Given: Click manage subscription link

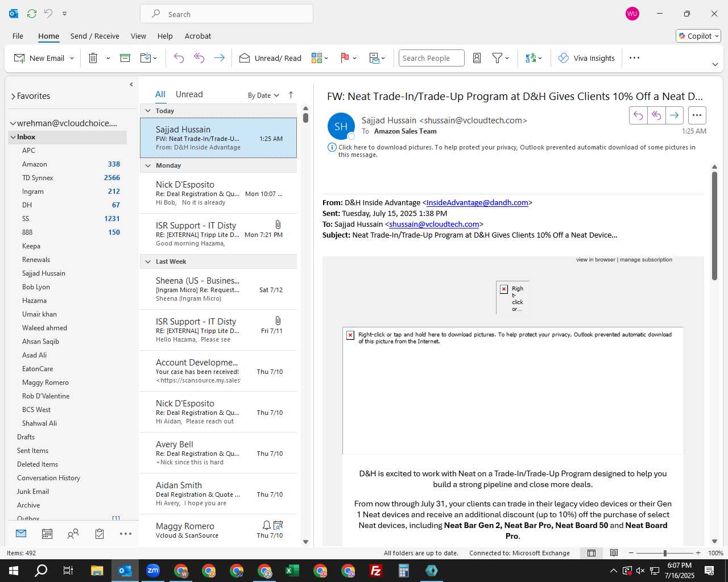Looking at the screenshot, I should pyautogui.click(x=646, y=260).
